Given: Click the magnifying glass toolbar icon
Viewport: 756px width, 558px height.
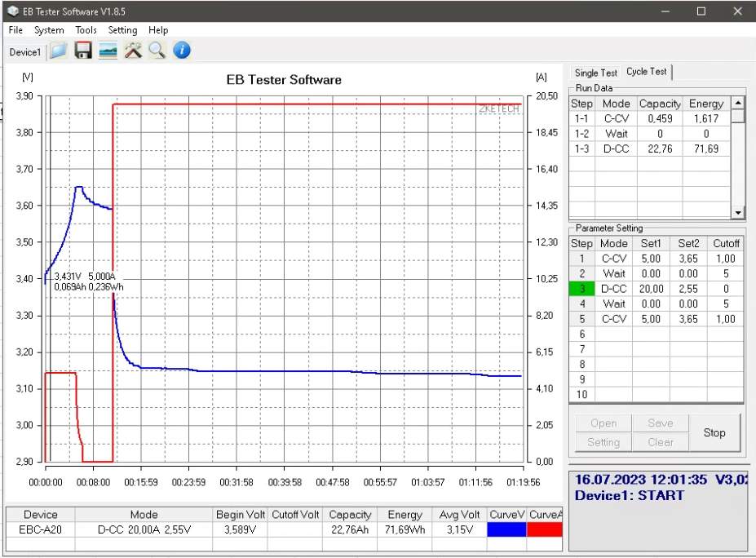Looking at the screenshot, I should 157,51.
